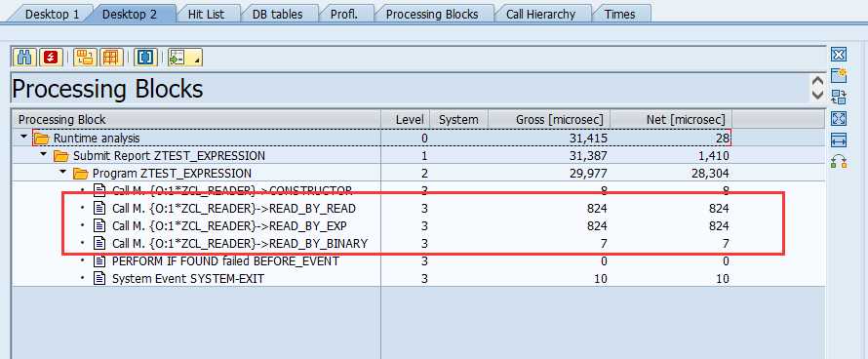
Task: Click the document icon of READ_BY_BINARY row
Action: point(99,243)
